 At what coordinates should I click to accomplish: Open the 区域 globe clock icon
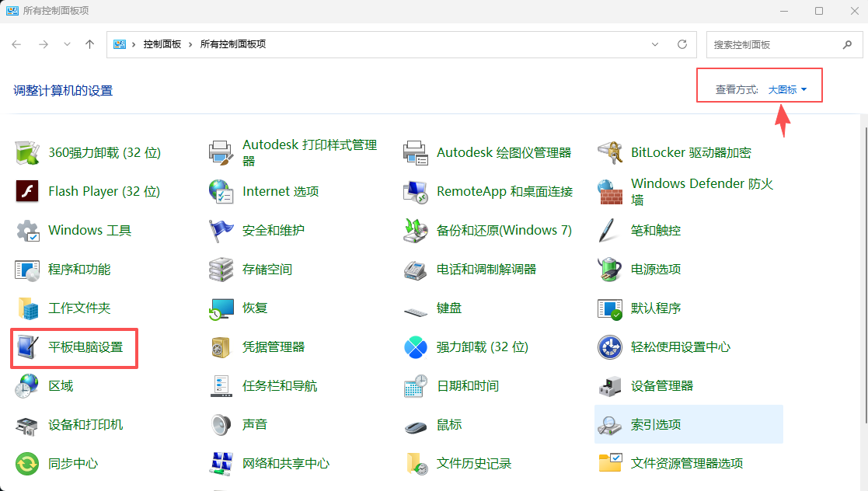[27, 386]
